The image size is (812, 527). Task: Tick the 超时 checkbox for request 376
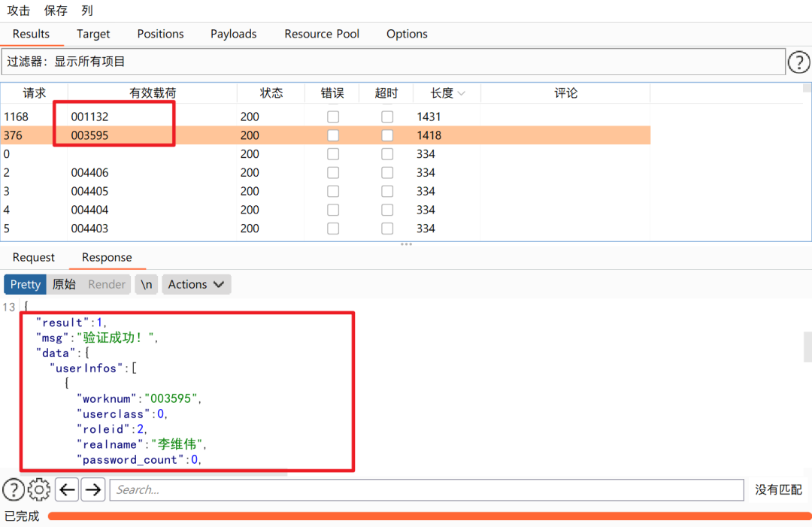[387, 135]
